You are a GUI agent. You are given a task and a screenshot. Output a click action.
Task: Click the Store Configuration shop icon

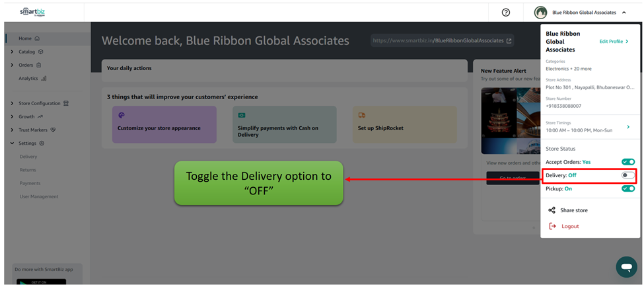pos(65,103)
